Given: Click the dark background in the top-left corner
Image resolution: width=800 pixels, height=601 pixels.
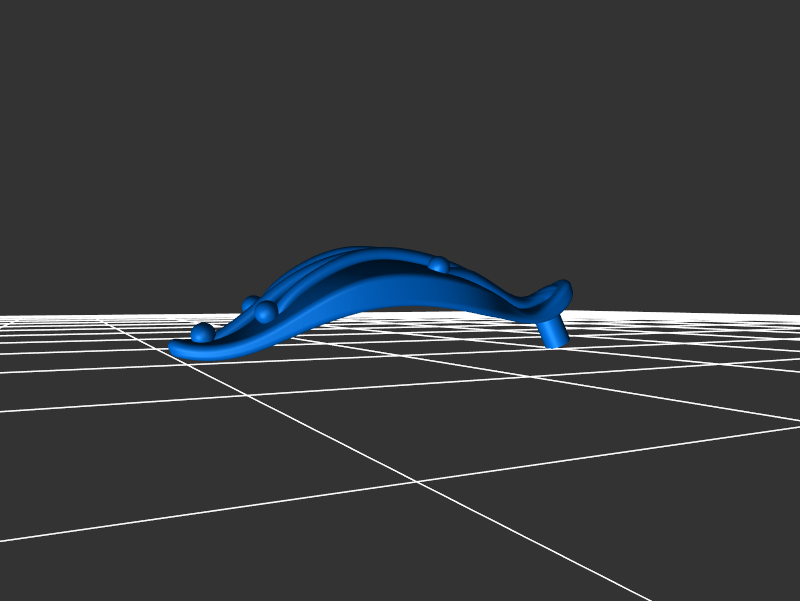Looking at the screenshot, I should (x=40, y=40).
